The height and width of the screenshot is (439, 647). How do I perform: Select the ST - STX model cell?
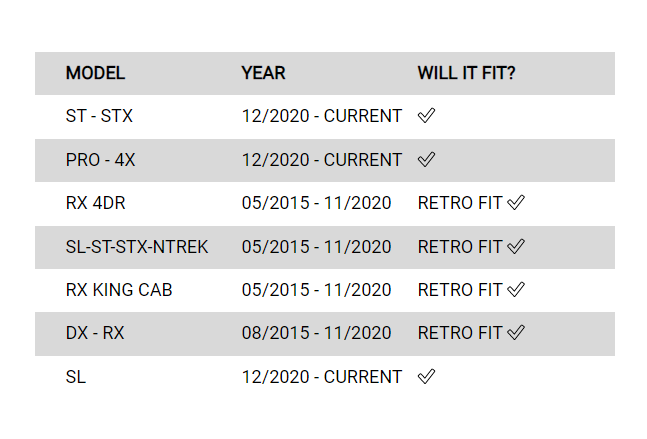click(99, 116)
